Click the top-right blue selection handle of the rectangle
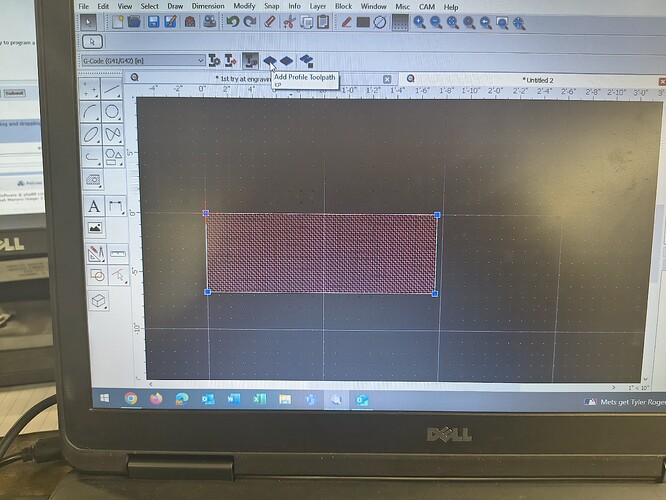 pos(437,215)
